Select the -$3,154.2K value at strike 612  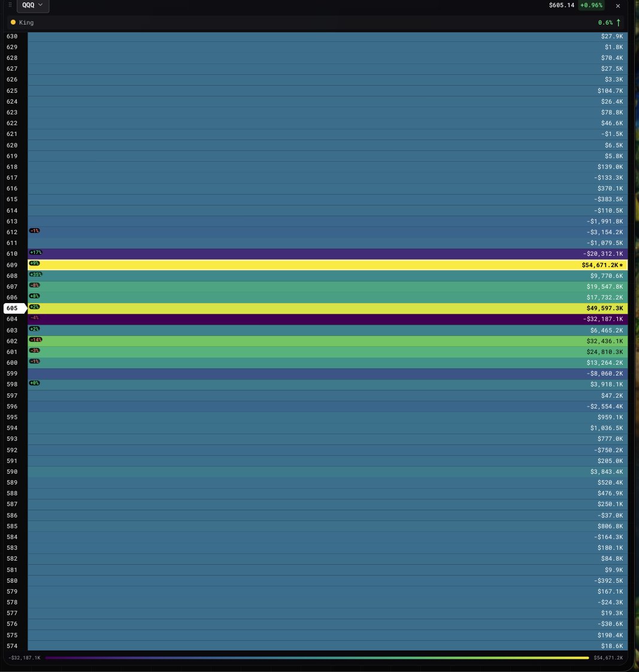coord(605,232)
